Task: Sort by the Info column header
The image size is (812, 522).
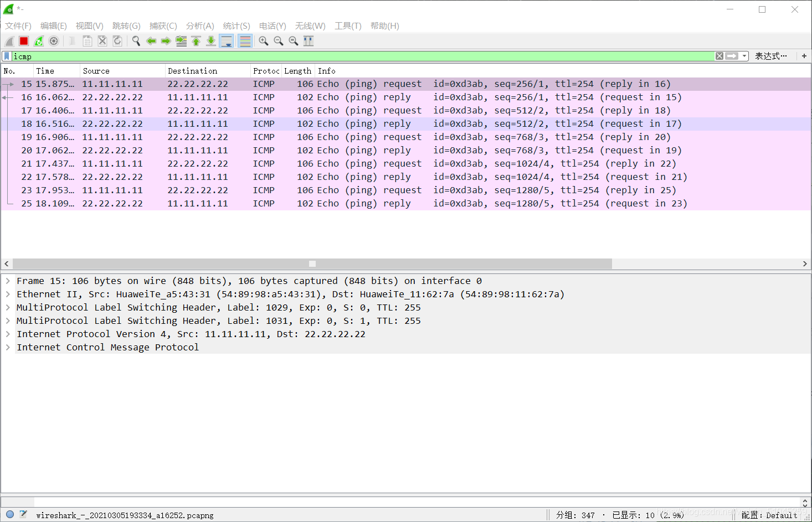Action: point(563,71)
